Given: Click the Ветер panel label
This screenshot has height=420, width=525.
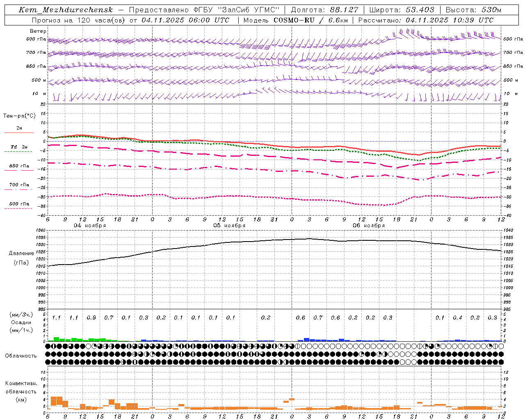Looking at the screenshot, I should point(38,31).
